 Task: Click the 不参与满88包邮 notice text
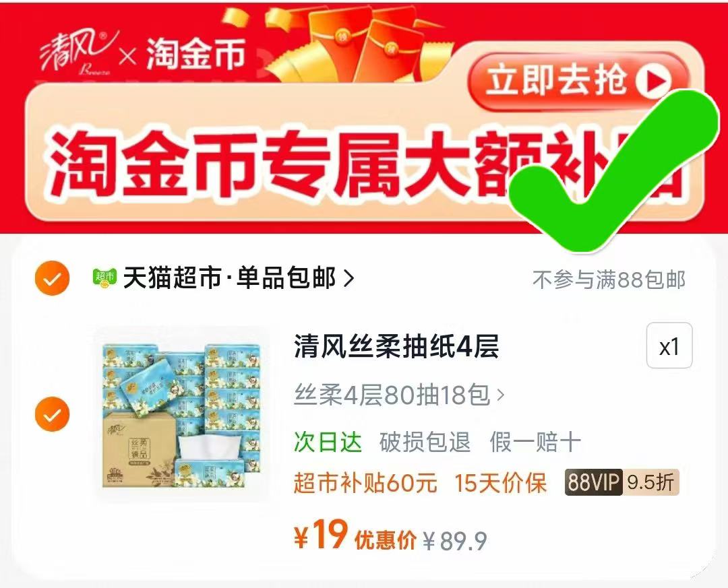coord(609,280)
